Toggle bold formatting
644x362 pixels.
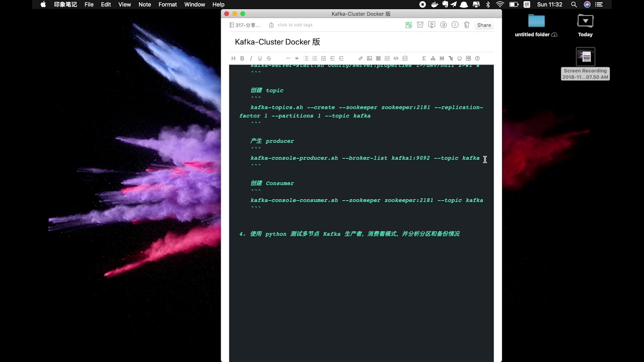(x=242, y=58)
